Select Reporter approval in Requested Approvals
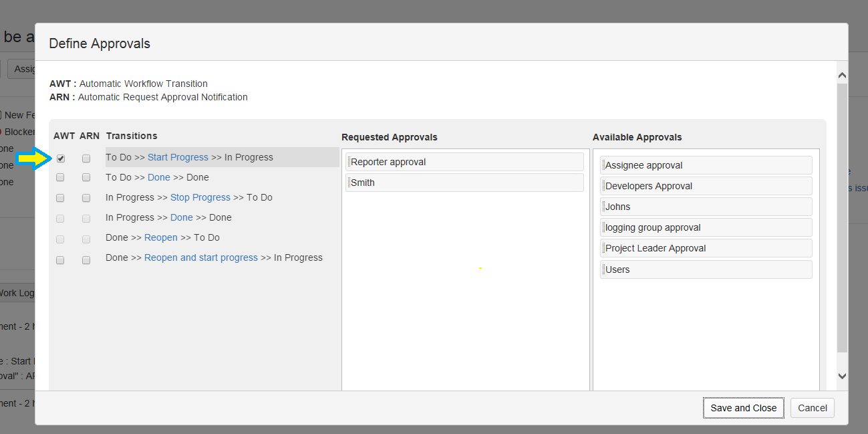868x434 pixels. click(464, 162)
